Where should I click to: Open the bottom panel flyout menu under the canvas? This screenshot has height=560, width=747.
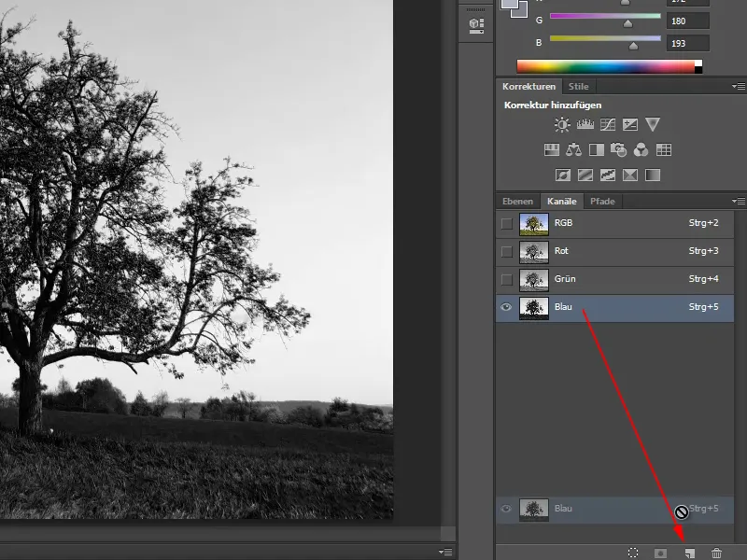[x=446, y=552]
